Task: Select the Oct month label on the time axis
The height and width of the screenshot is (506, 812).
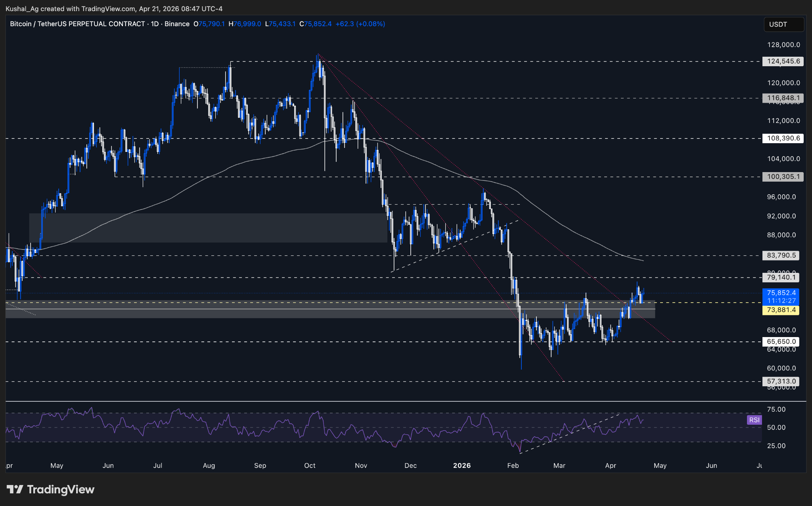Action: click(x=310, y=466)
